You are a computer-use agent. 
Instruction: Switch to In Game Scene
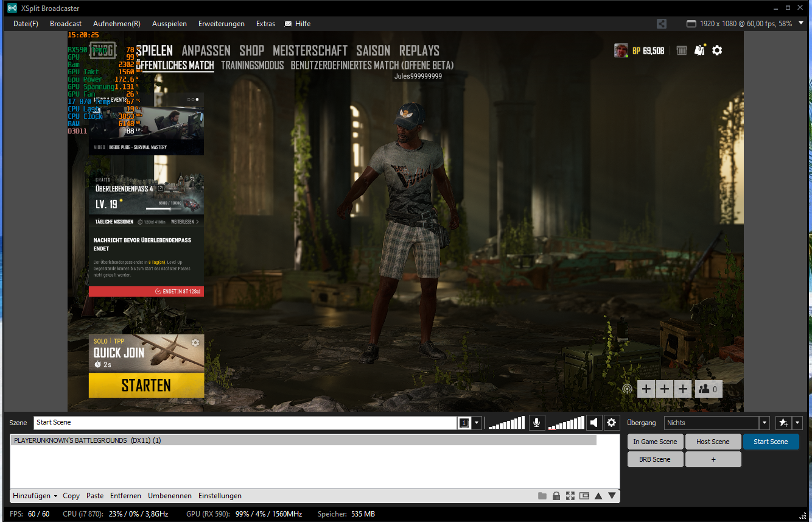[x=655, y=442]
